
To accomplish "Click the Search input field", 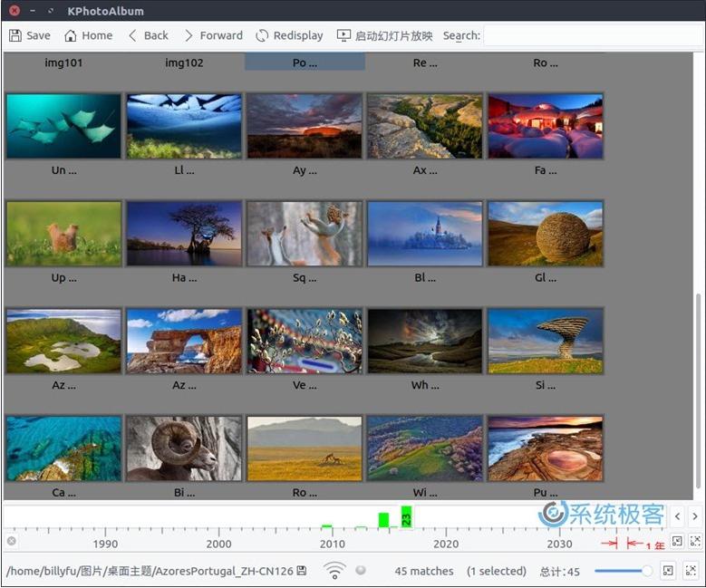I will pyautogui.click(x=592, y=35).
